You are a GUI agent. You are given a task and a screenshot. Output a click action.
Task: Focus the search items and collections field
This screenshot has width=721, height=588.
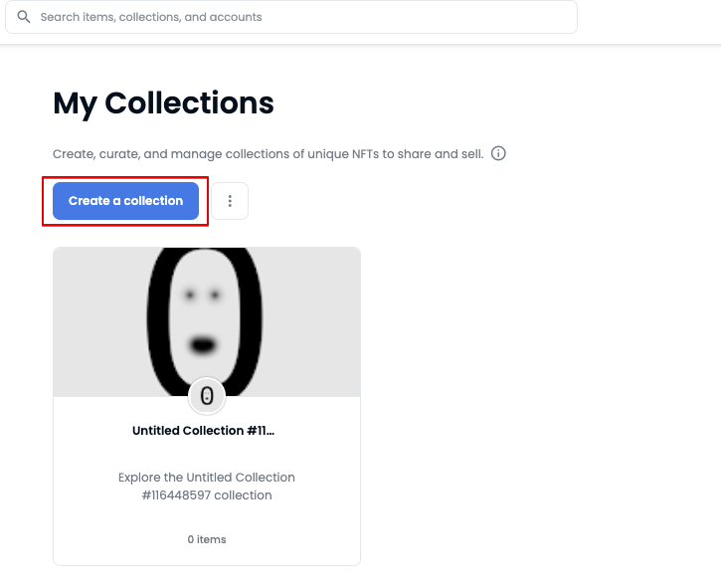click(291, 17)
